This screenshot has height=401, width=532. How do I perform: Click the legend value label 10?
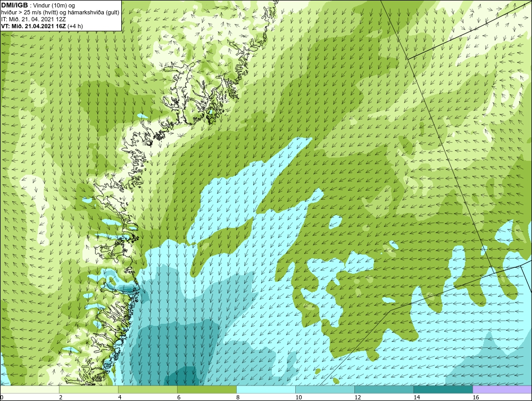tap(298, 398)
